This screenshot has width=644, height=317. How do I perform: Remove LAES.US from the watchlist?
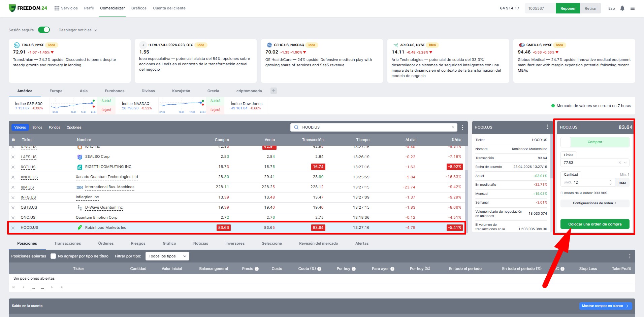13,157
